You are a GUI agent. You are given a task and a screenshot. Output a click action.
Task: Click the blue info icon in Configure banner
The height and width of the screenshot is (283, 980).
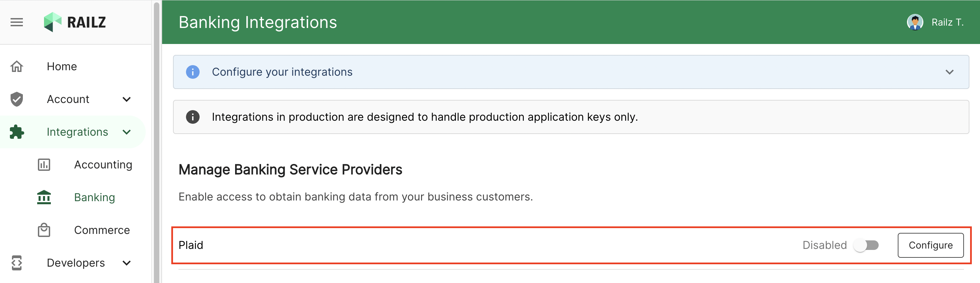point(193,72)
